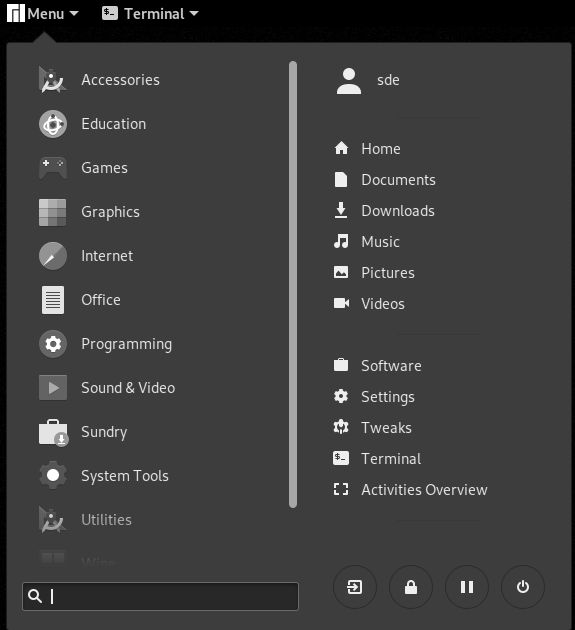Click the Terminal prompt icon in shortcuts
The height and width of the screenshot is (630, 575).
(341, 458)
